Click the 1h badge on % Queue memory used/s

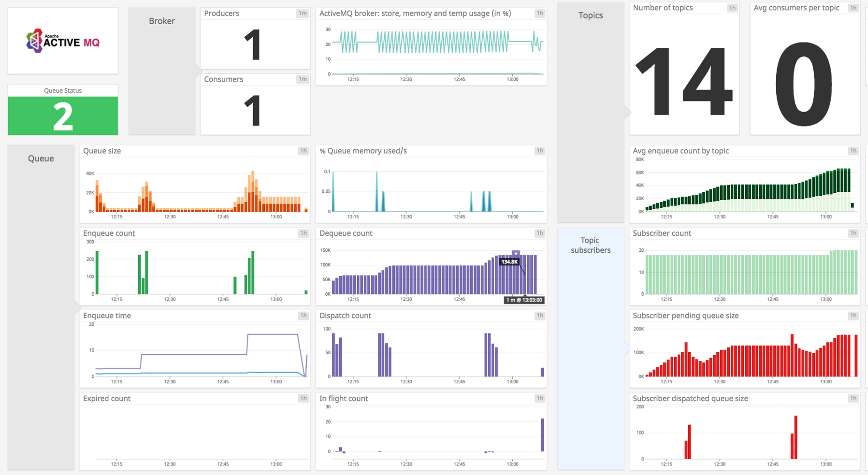point(539,151)
